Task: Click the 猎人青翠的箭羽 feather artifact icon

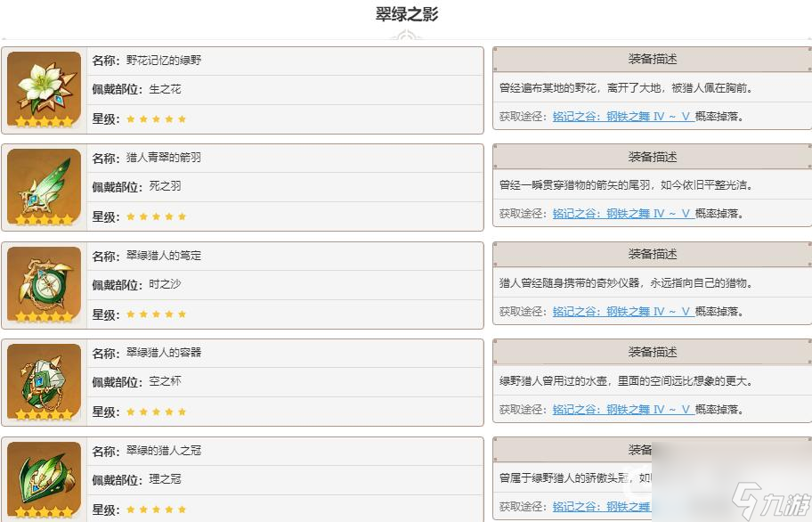Action: 44,187
